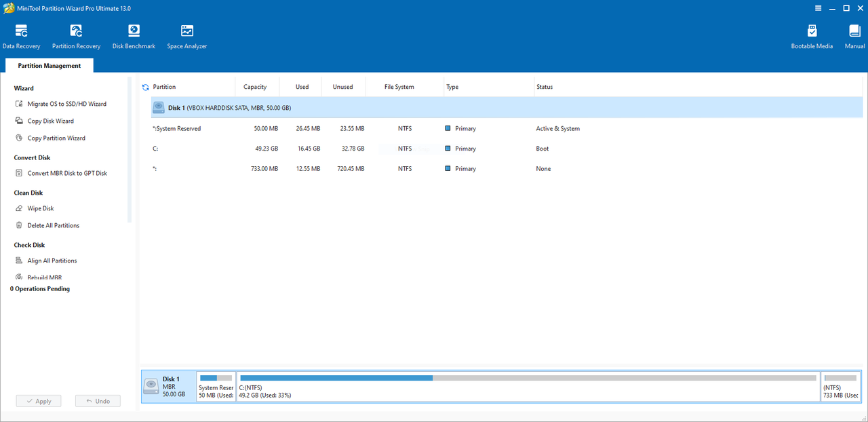The image size is (868, 422).
Task: Click the Clean Disk section heading
Action: [28, 193]
